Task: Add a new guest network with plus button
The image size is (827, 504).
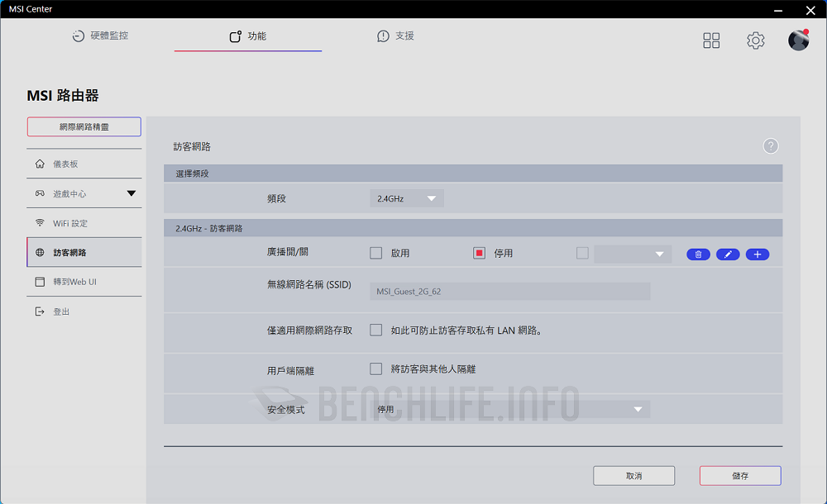Action: click(757, 254)
